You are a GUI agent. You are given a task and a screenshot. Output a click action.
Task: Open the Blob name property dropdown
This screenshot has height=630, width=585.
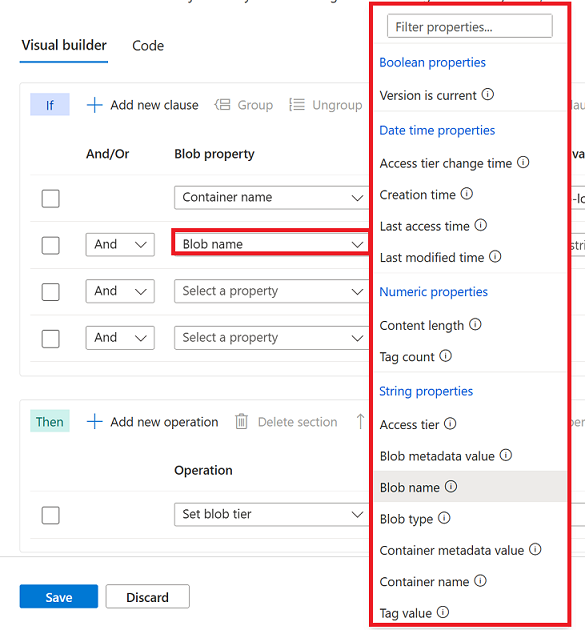click(x=272, y=244)
